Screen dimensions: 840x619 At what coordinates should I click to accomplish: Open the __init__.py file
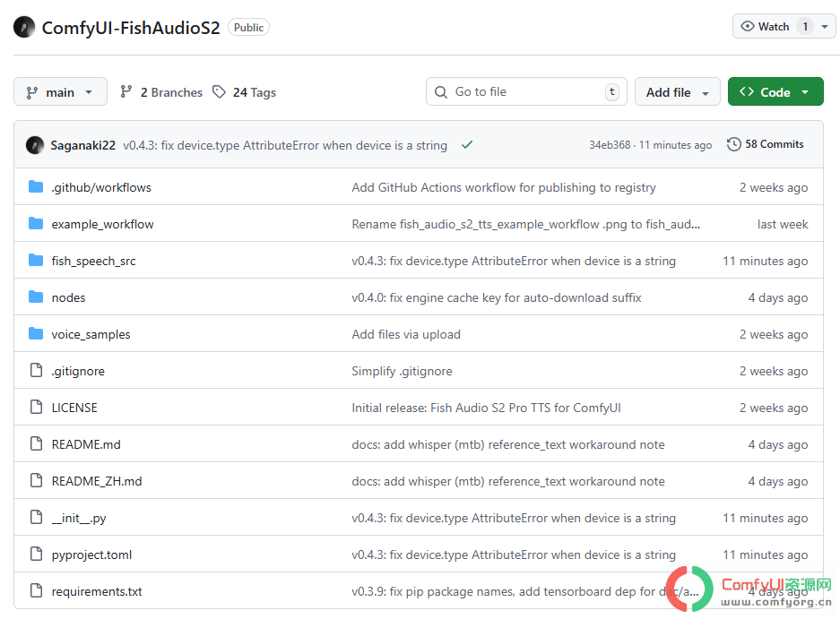coord(79,519)
